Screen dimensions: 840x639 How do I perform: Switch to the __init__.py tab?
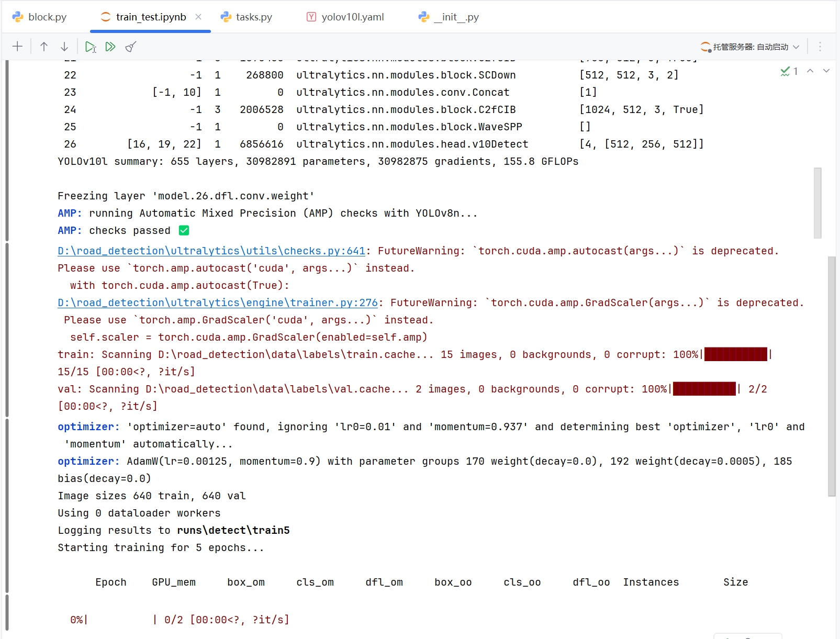pos(449,17)
